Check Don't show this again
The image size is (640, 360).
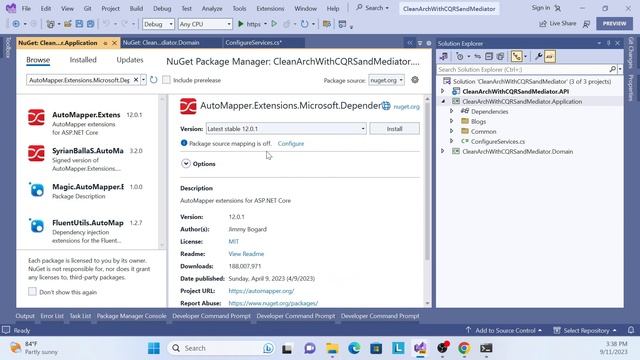[x=32, y=291]
